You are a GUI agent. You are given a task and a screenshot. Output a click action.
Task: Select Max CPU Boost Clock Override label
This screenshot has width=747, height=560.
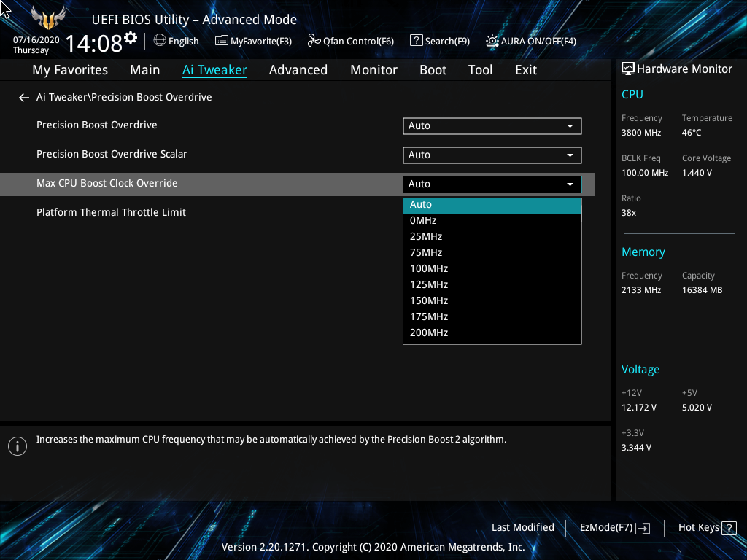click(x=107, y=183)
